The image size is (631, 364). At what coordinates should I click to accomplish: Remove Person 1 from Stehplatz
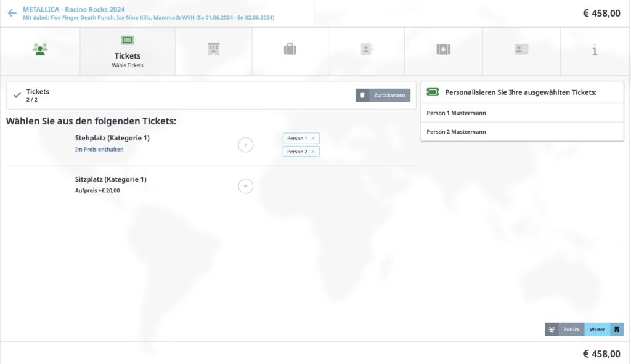coord(313,139)
